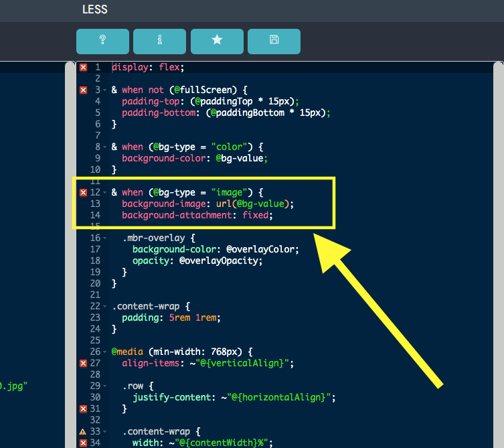504x448 pixels.
Task: Collapse .content-wrap block at line 33
Action: [105, 432]
